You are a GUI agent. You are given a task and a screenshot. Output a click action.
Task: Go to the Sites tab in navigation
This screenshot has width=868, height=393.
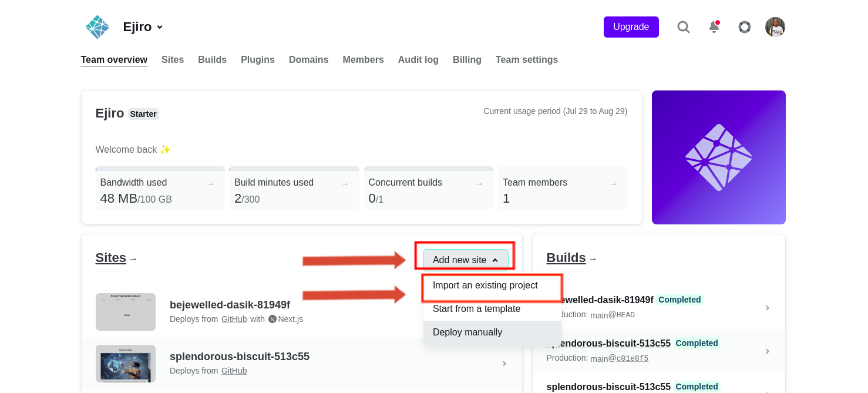pos(173,60)
